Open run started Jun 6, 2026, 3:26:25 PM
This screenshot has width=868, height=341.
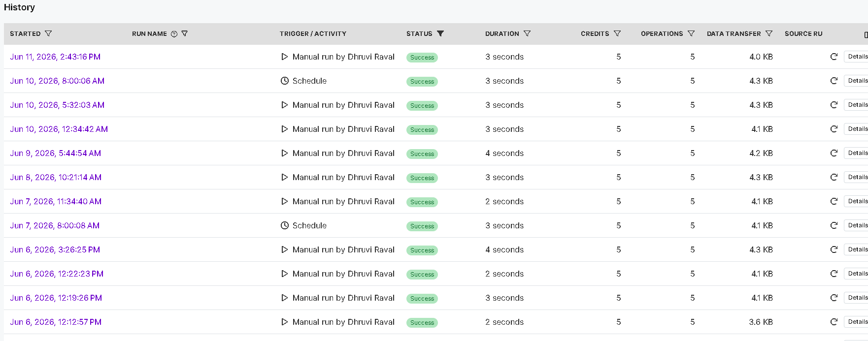click(x=55, y=249)
